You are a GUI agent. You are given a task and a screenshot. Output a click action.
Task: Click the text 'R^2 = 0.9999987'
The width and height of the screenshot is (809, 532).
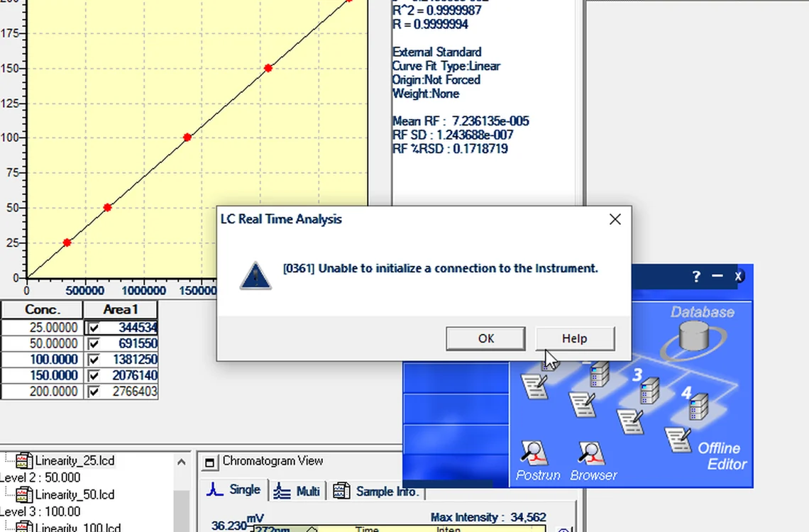436,11
